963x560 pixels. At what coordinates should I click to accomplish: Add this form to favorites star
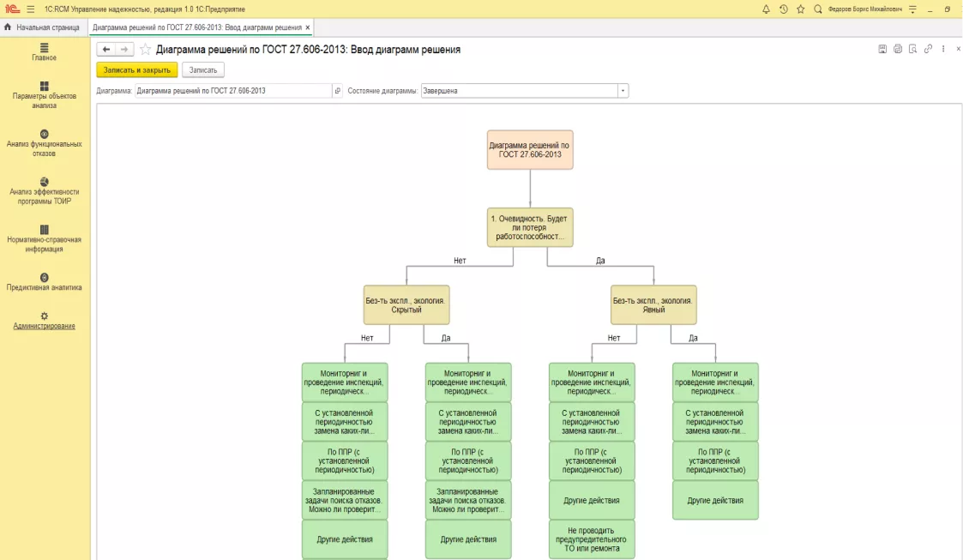click(x=146, y=49)
